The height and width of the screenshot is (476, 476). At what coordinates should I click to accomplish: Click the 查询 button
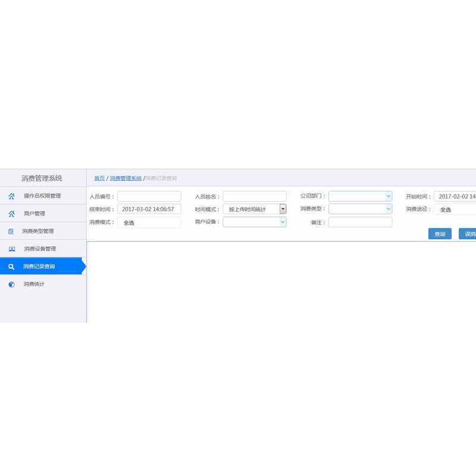click(440, 234)
